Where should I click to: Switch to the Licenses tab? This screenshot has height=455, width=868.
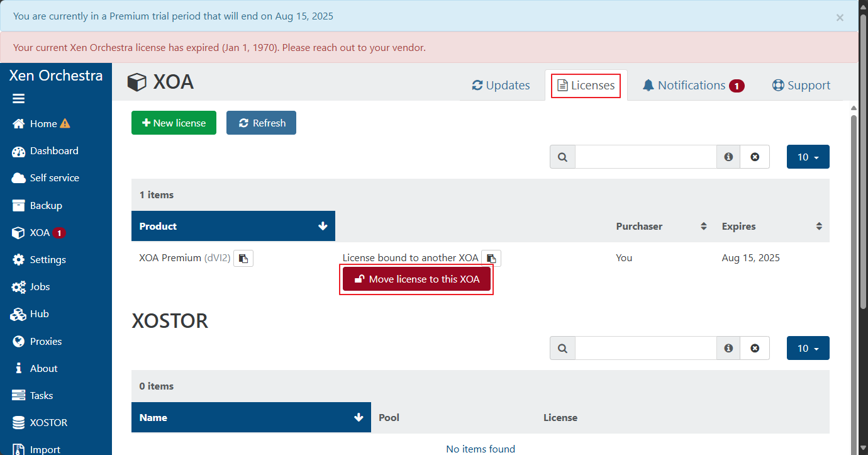click(x=586, y=86)
